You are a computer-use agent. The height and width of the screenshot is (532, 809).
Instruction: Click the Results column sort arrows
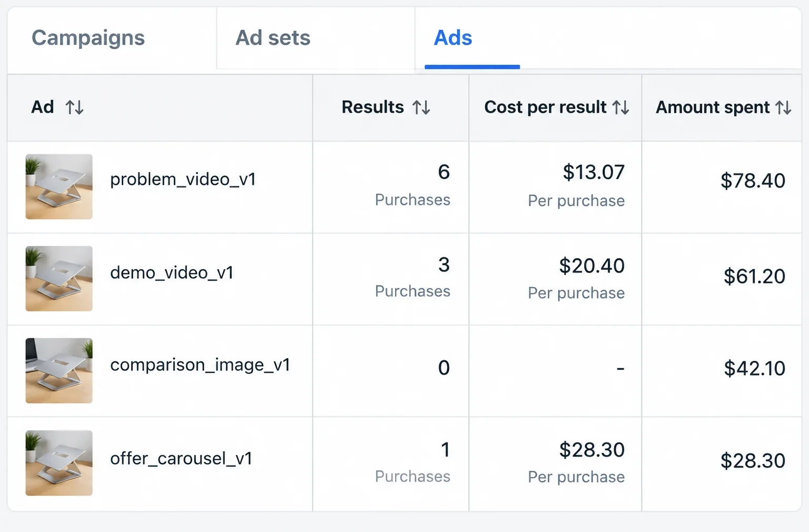click(421, 107)
